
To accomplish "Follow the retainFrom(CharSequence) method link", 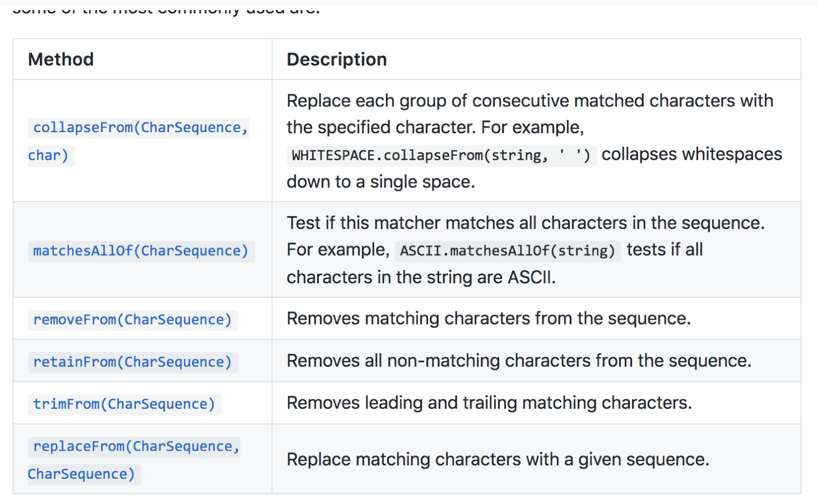I will 132,362.
